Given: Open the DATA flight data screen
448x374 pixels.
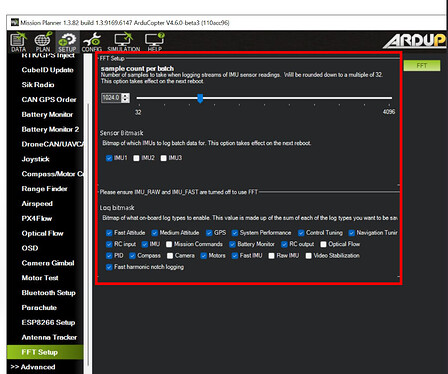Looking at the screenshot, I should pyautogui.click(x=18, y=43).
